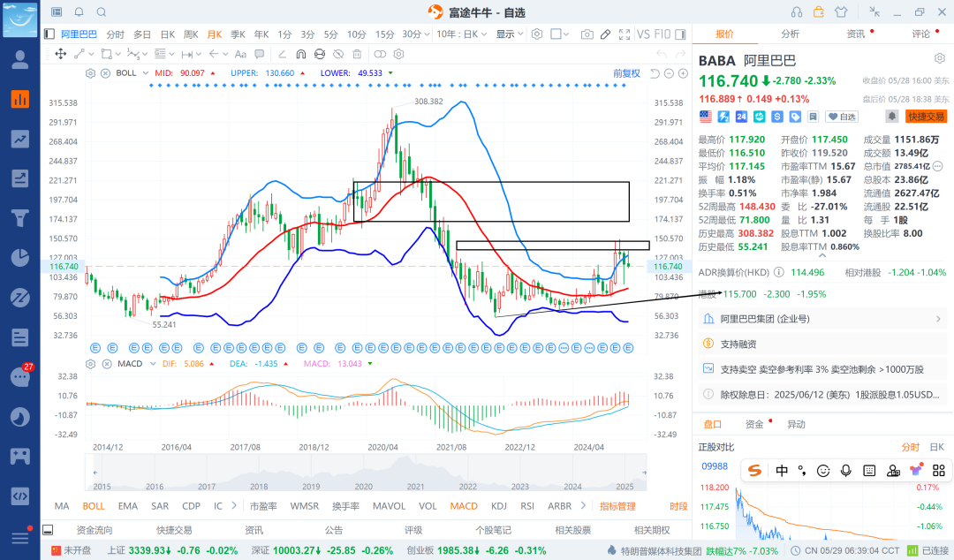Open the stock panel settings gear
This screenshot has height=560, width=954.
click(x=940, y=58)
